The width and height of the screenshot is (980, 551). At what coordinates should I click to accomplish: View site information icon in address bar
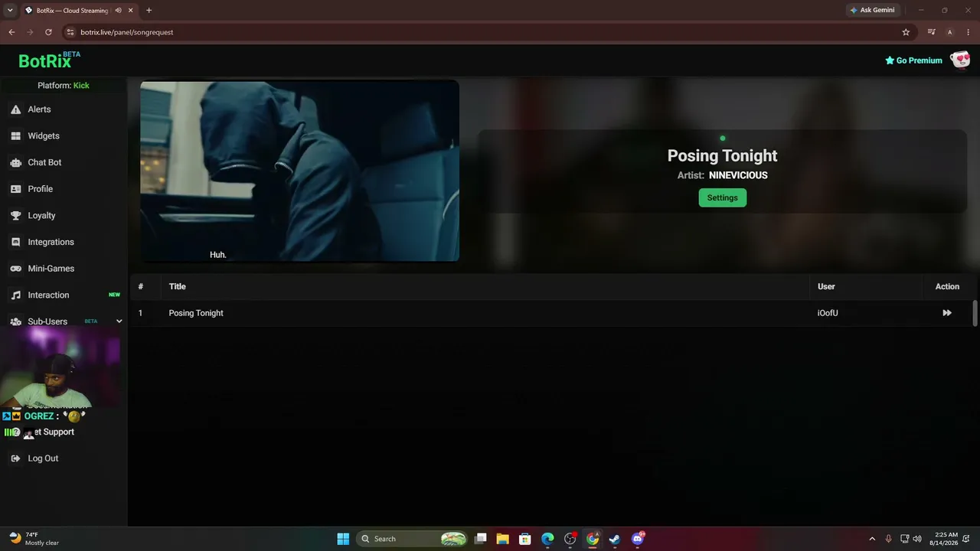point(70,32)
